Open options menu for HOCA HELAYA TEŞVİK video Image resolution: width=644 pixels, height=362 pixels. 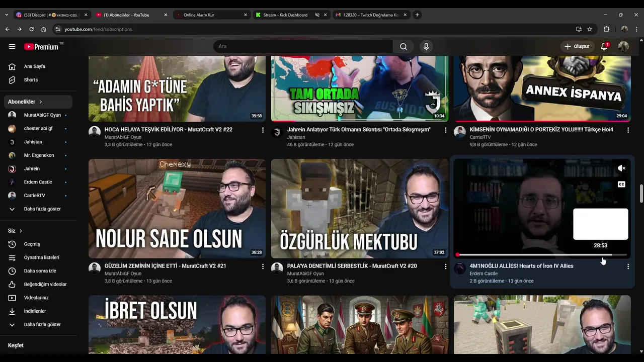(263, 130)
